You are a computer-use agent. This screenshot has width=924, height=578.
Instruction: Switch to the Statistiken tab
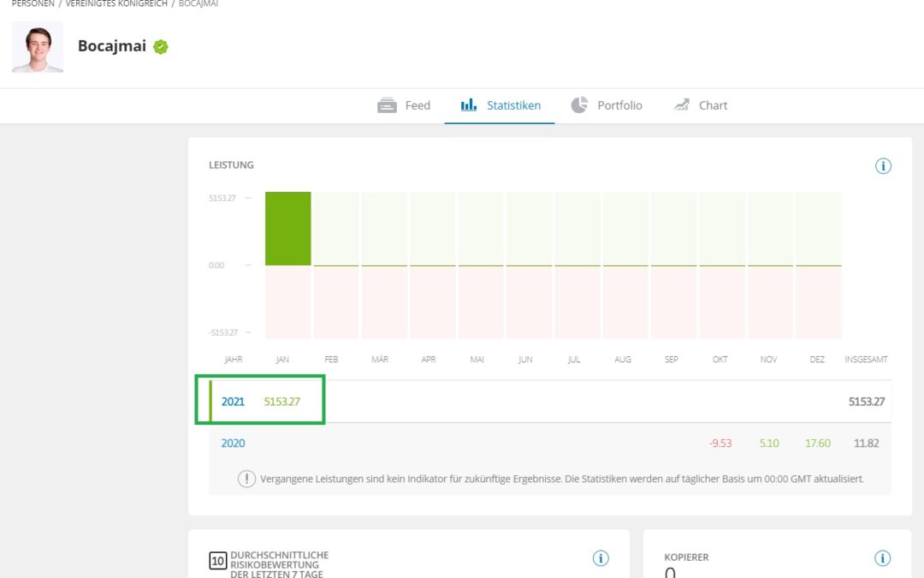[x=500, y=105]
